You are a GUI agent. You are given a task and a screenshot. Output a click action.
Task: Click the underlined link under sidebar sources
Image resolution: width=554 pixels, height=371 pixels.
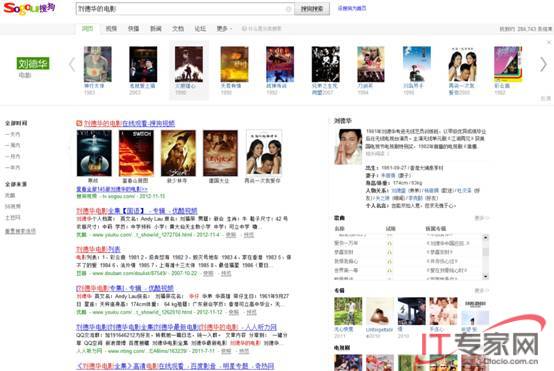(x=20, y=231)
